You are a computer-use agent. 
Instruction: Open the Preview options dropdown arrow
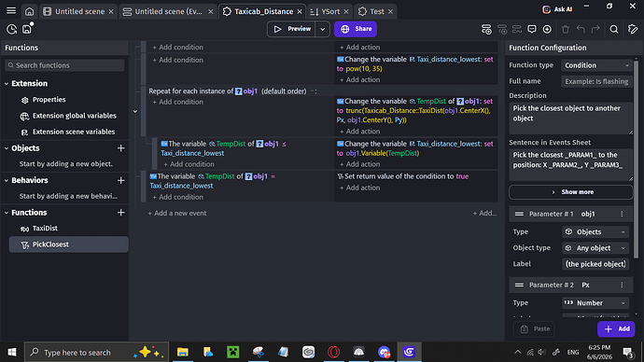pyautogui.click(x=322, y=29)
